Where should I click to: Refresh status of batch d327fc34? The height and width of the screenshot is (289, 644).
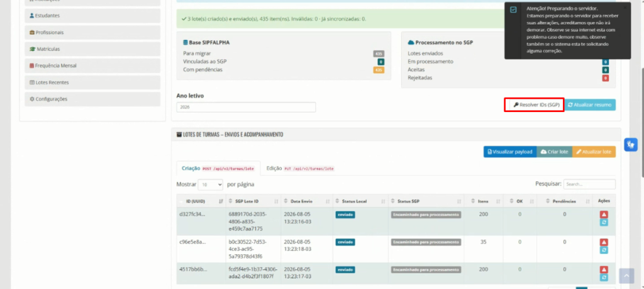click(604, 222)
